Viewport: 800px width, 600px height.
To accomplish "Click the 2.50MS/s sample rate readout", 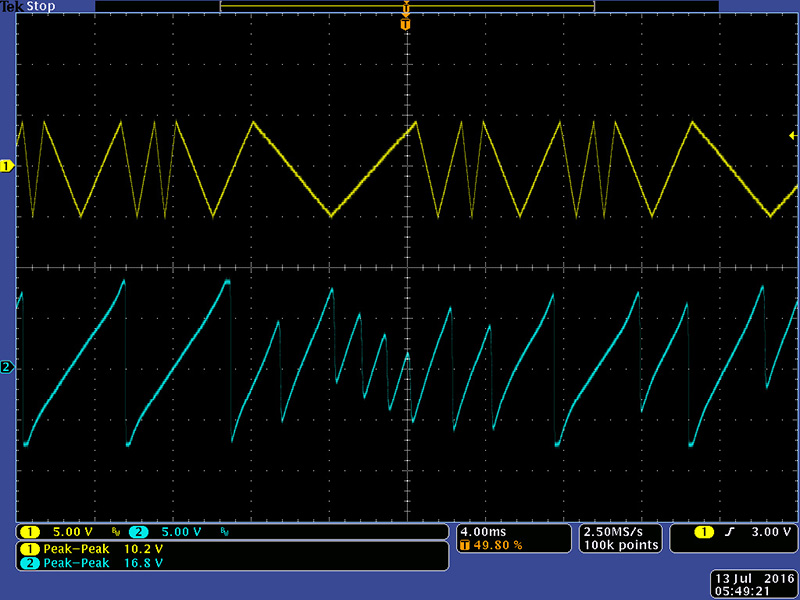I will (x=620, y=531).
